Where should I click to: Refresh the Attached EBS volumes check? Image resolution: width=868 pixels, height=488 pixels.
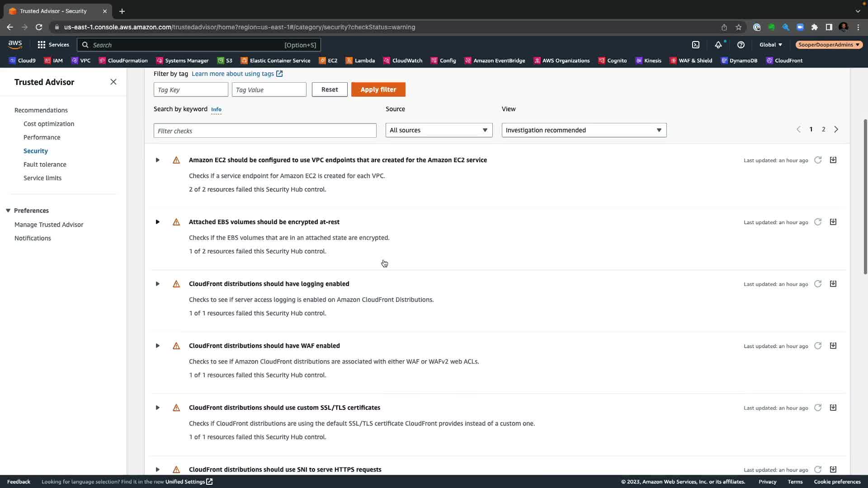818,222
